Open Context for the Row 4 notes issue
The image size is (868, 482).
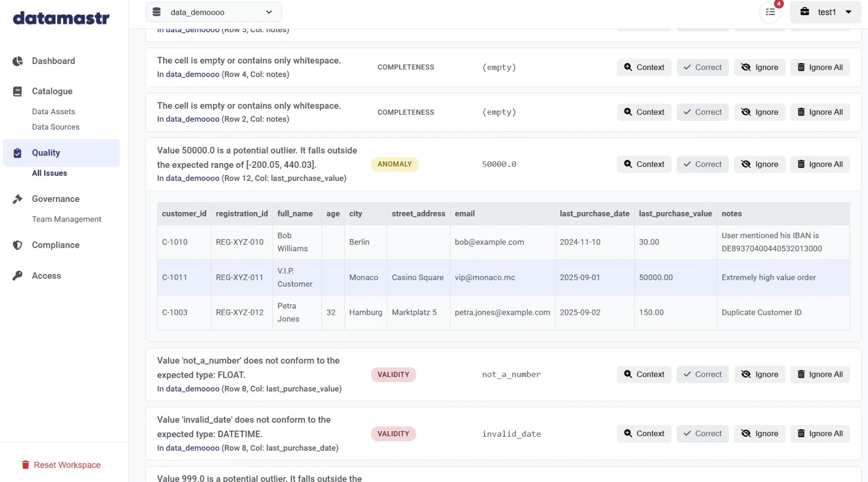[x=644, y=67]
